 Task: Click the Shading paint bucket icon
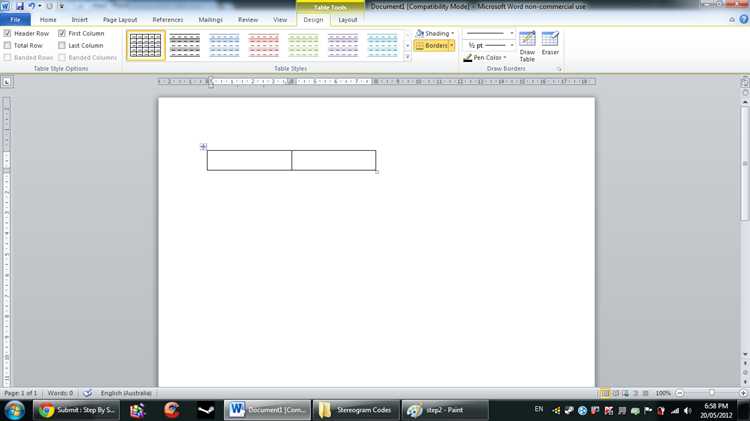420,33
